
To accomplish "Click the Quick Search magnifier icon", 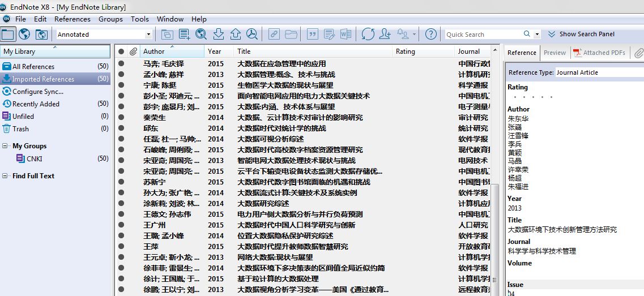I will (527, 34).
